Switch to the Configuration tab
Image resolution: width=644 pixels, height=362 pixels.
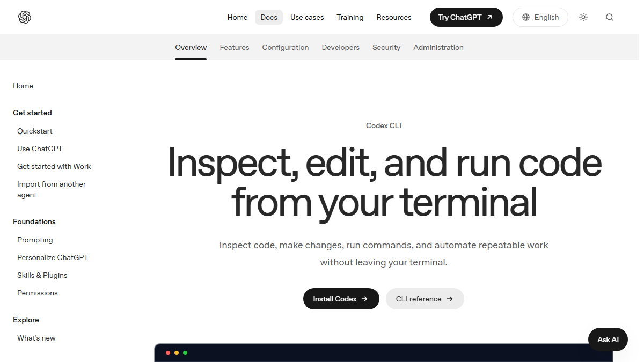coord(286,47)
